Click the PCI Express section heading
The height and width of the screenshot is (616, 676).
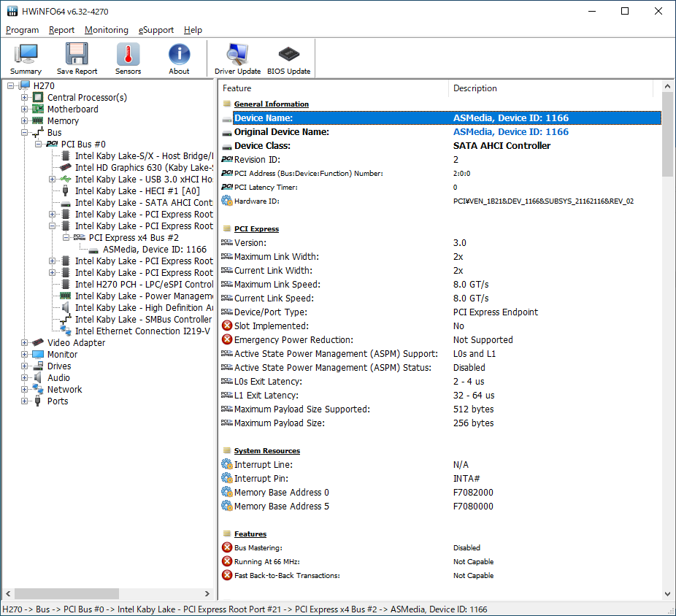click(x=256, y=229)
